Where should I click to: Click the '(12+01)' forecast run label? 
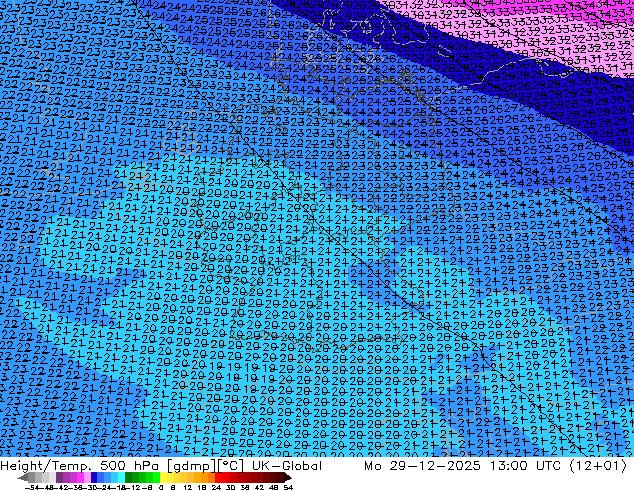coord(598,466)
